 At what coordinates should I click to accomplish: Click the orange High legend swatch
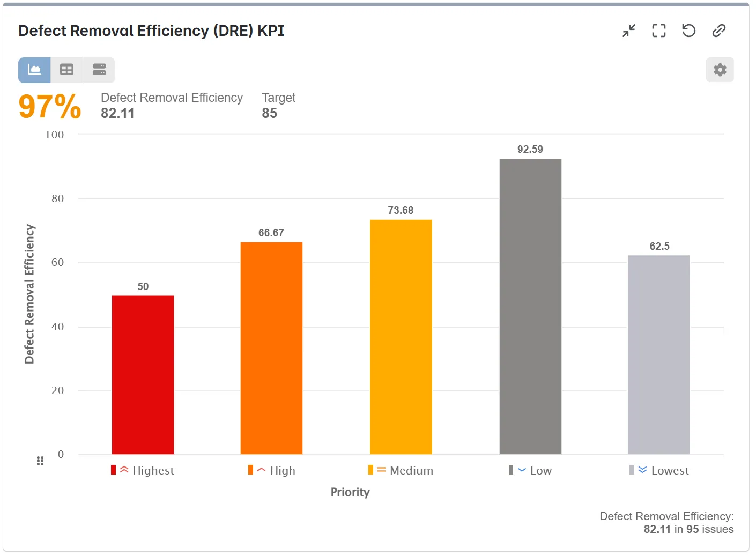tap(250, 470)
